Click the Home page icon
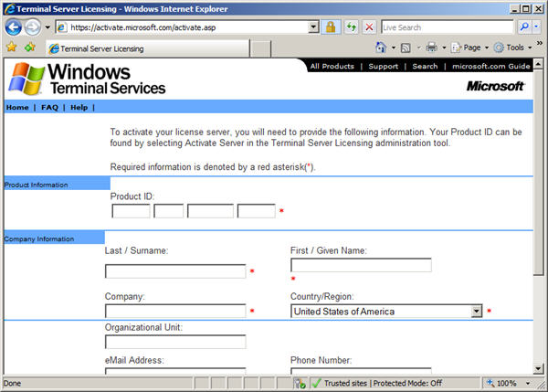The image size is (548, 392). (381, 48)
